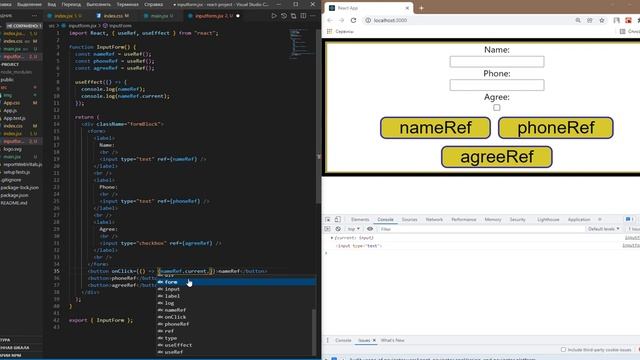This screenshot has width=640, height=360.
Task: Switch to index.css editor tab
Action: pyautogui.click(x=113, y=16)
